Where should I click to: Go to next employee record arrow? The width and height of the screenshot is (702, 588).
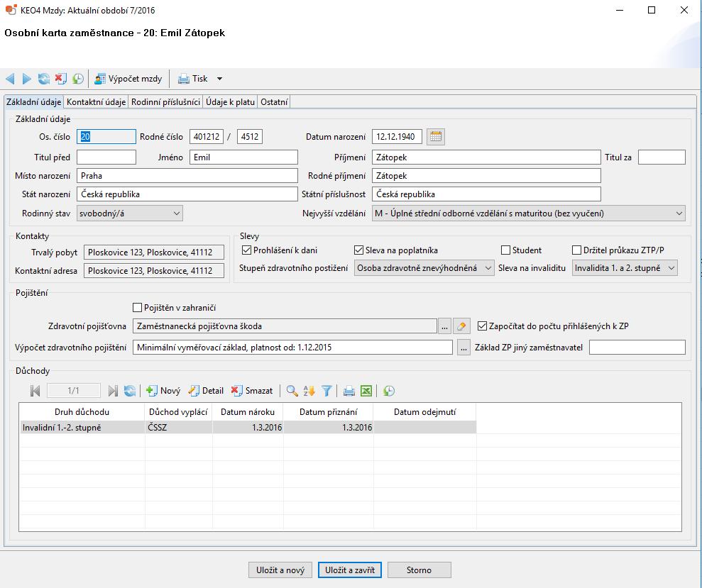coord(27,79)
